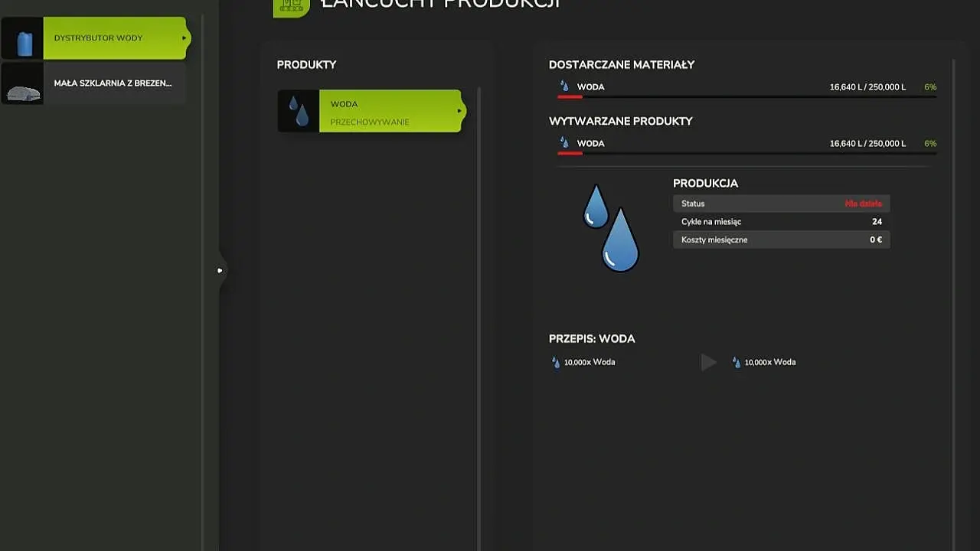Click the Status row showing Nie działa
Viewport: 980px width, 551px height.
point(781,204)
